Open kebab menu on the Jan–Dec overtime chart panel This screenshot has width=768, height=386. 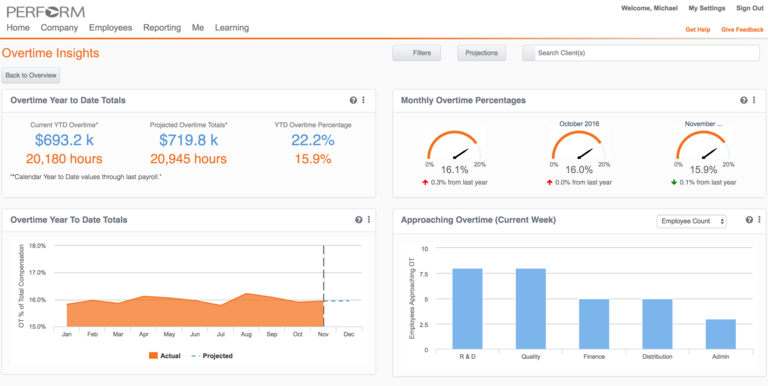coord(368,220)
